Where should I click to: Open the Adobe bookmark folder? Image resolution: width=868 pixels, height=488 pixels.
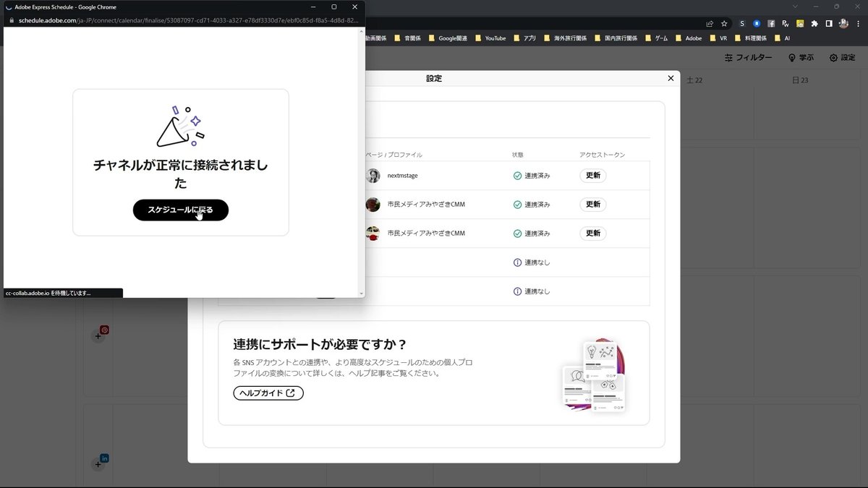tap(689, 38)
